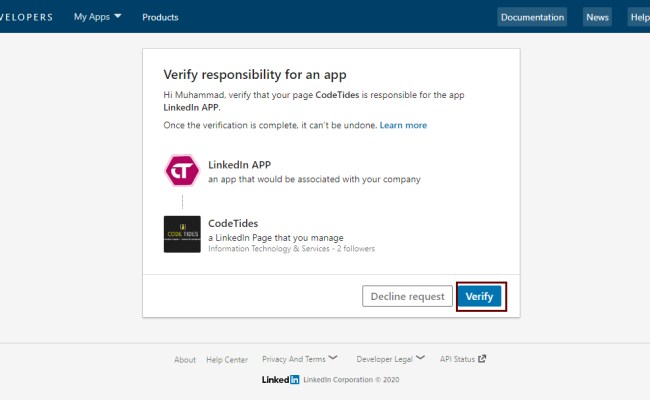Click the Developers logo text in header
The height and width of the screenshot is (400, 650).
[x=27, y=17]
